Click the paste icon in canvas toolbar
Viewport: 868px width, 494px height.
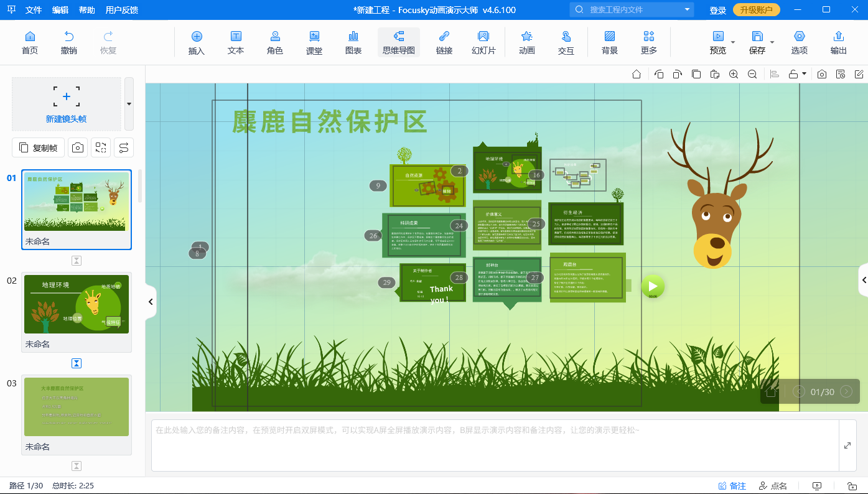click(x=715, y=74)
